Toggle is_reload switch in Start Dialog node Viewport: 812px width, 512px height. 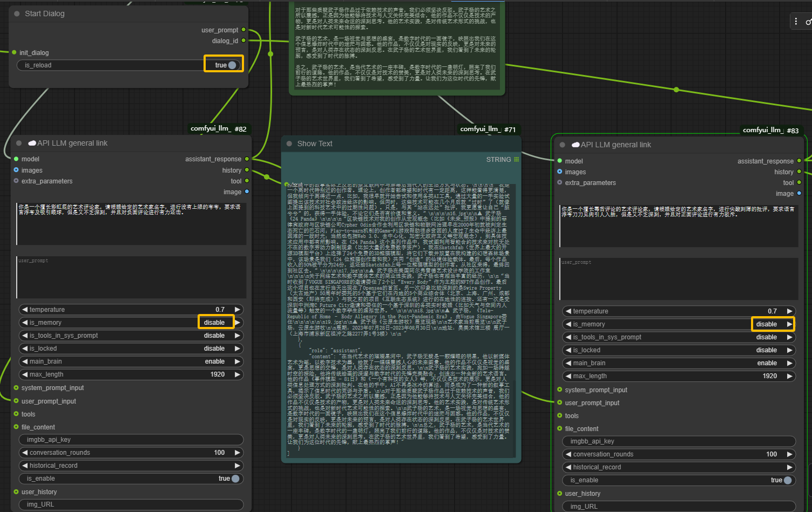[232, 65]
